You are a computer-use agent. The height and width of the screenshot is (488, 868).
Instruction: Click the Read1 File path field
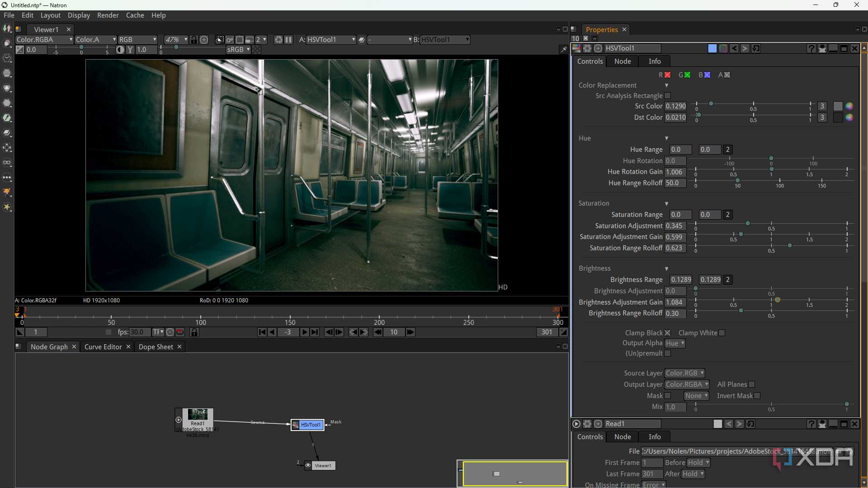click(737, 451)
